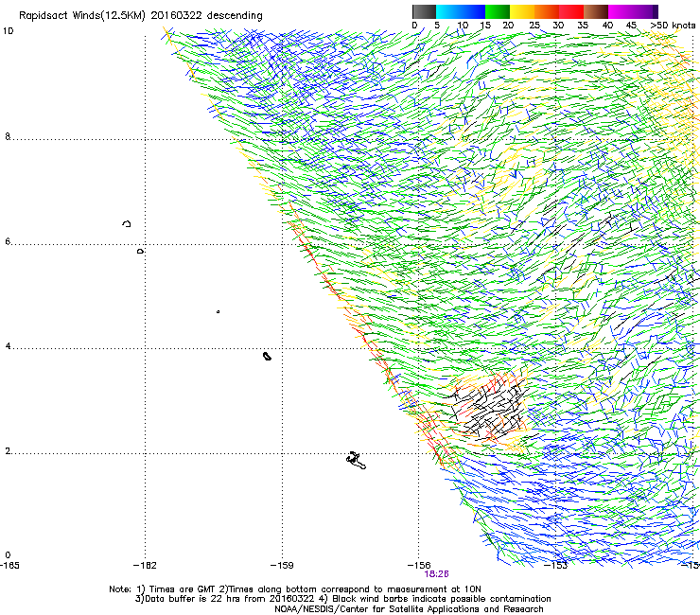Select the "-156" longitude axis label
Image resolution: width=700 pixels, height=615 pixels.
(419, 566)
